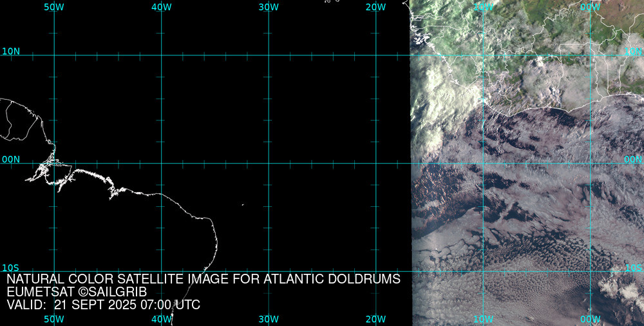Click the 00W longitude label along the bottom
This screenshot has width=644, height=326.
coord(590,319)
